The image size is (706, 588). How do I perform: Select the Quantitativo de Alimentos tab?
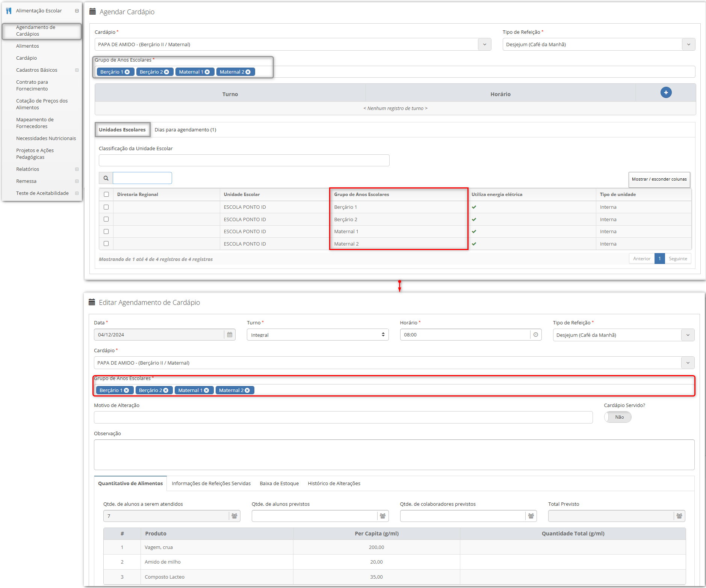click(130, 484)
